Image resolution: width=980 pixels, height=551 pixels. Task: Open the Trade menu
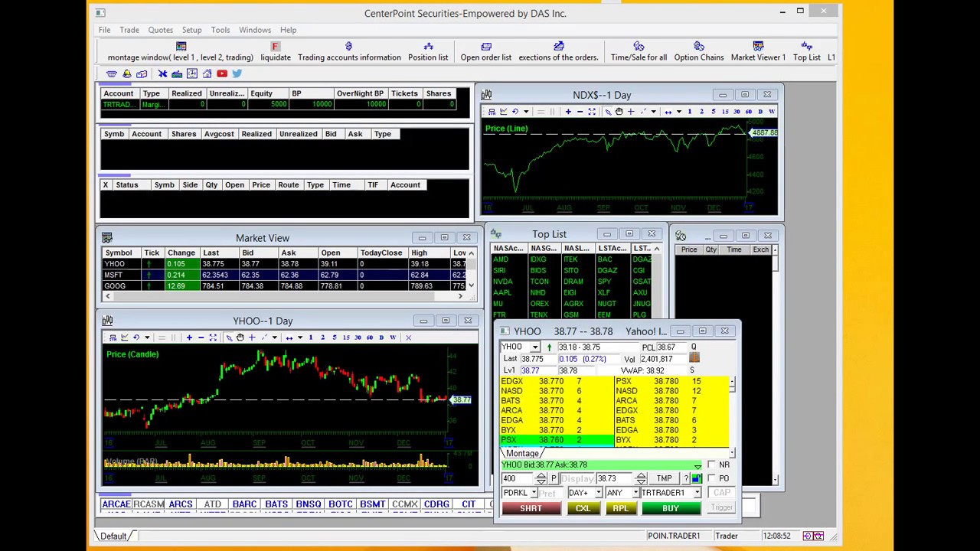(129, 30)
